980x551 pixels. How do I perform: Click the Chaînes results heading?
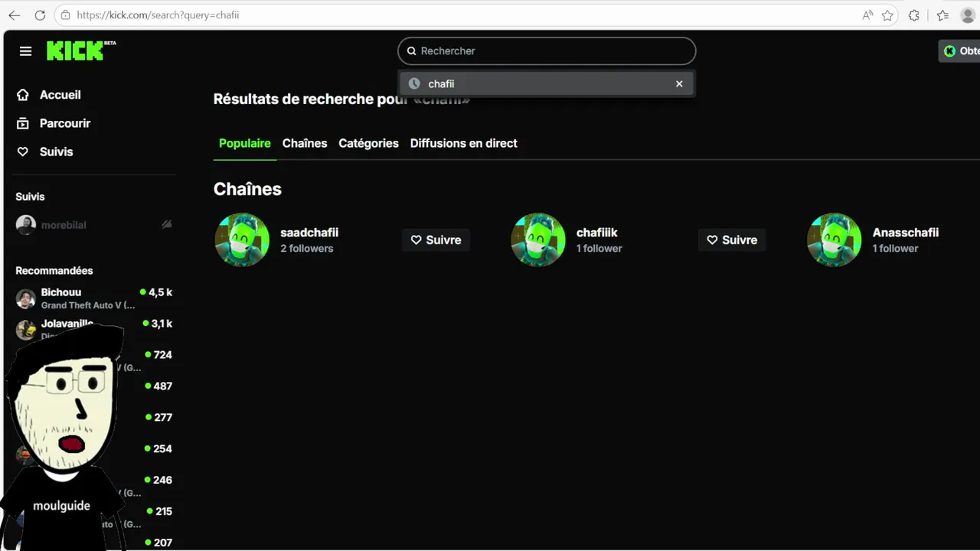click(x=247, y=189)
